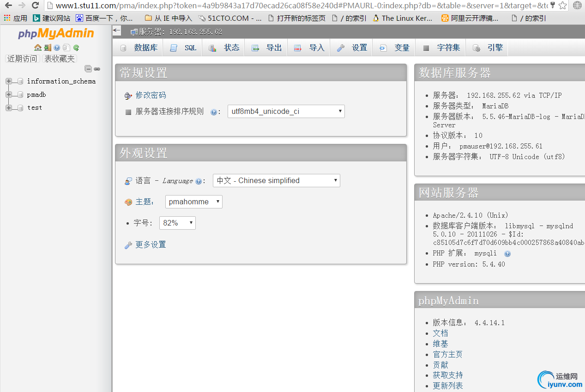Click database icon next to pmadb

[20, 95]
